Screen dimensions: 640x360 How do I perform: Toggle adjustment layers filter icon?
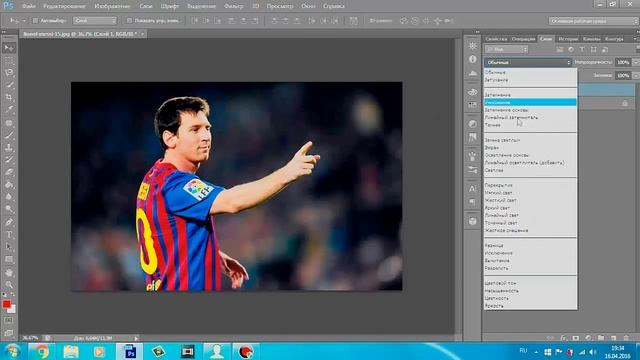pyautogui.click(x=571, y=49)
